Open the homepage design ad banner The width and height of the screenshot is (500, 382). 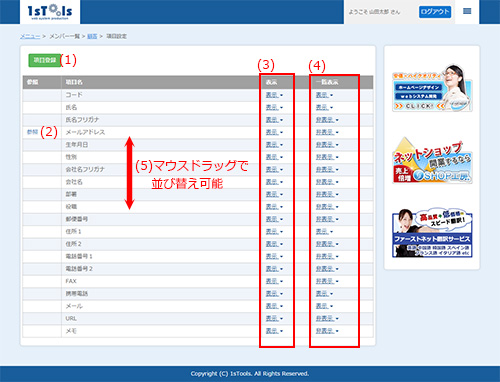[x=432, y=88]
